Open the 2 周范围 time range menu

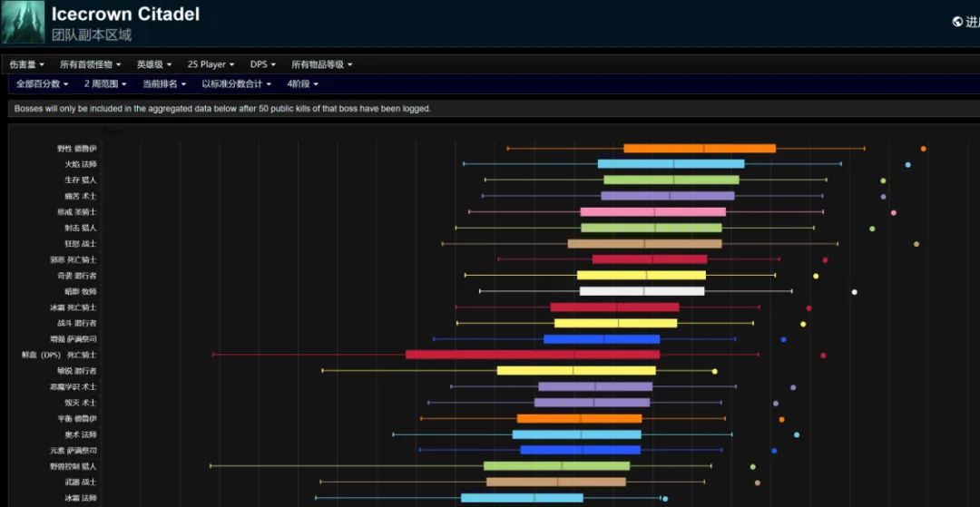104,83
